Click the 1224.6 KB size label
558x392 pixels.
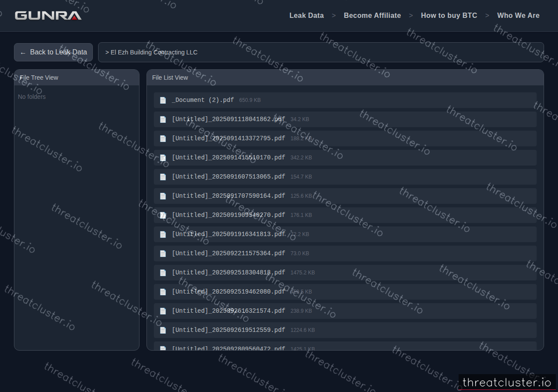pyautogui.click(x=303, y=330)
